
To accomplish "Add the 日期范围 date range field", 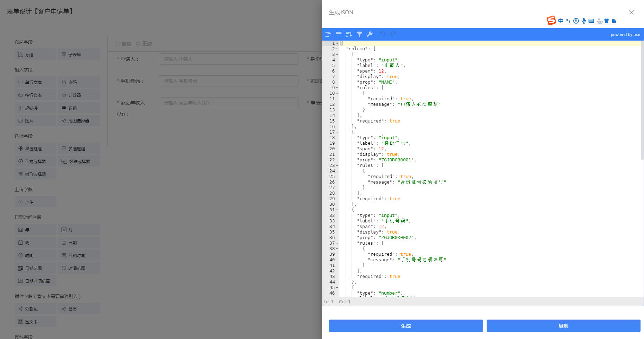I will coord(35,268).
